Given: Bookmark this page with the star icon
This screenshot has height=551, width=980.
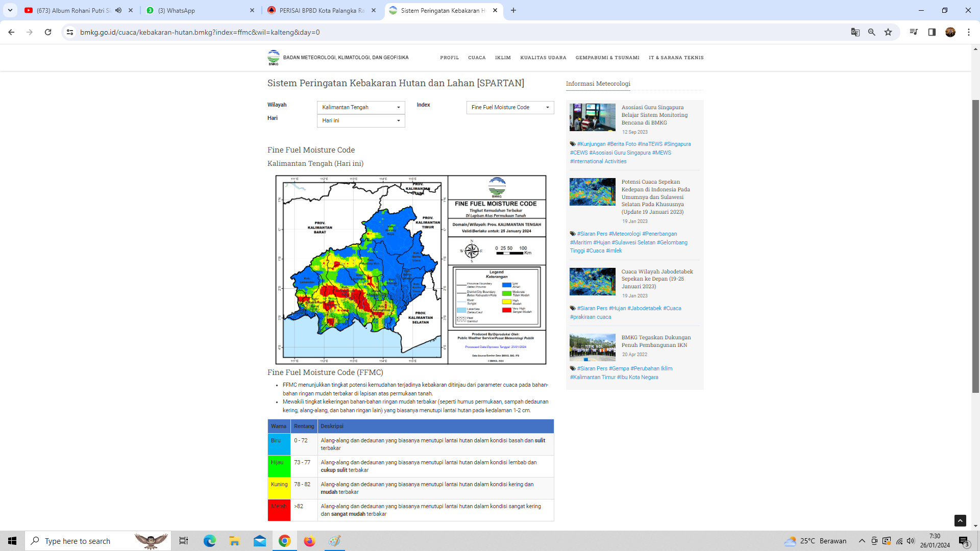Looking at the screenshot, I should [888, 32].
